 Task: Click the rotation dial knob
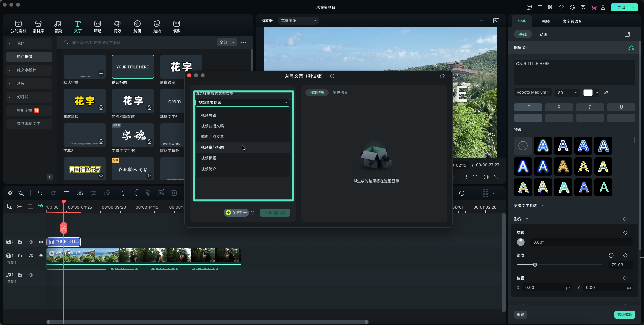tap(521, 242)
